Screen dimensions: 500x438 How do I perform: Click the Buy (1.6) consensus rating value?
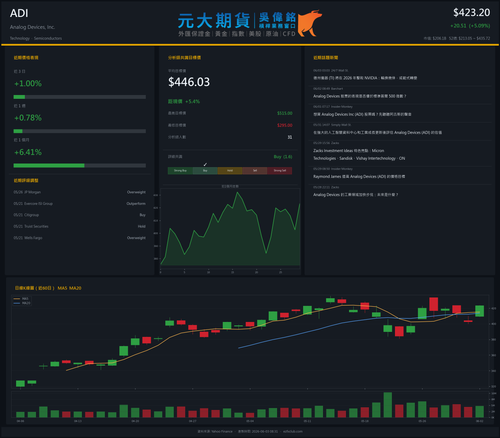tap(283, 157)
